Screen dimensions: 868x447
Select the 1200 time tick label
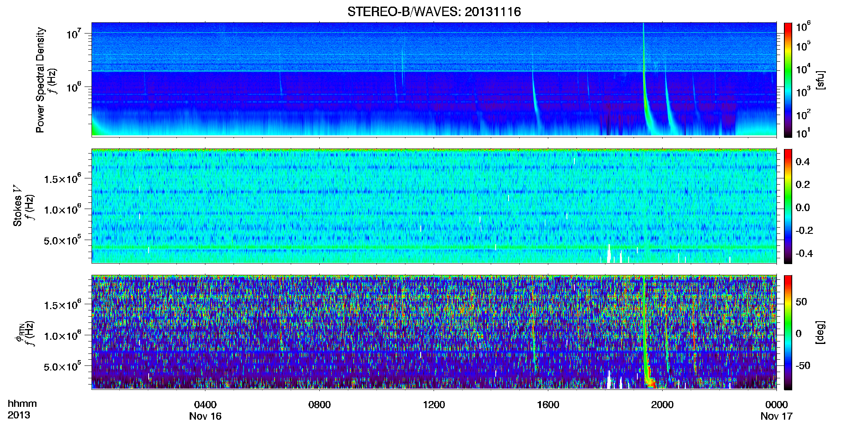[x=434, y=404]
